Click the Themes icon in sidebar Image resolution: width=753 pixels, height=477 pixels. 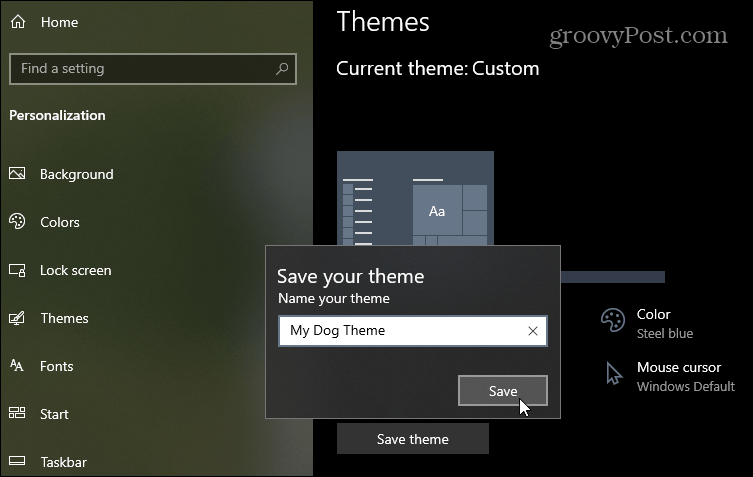(17, 318)
